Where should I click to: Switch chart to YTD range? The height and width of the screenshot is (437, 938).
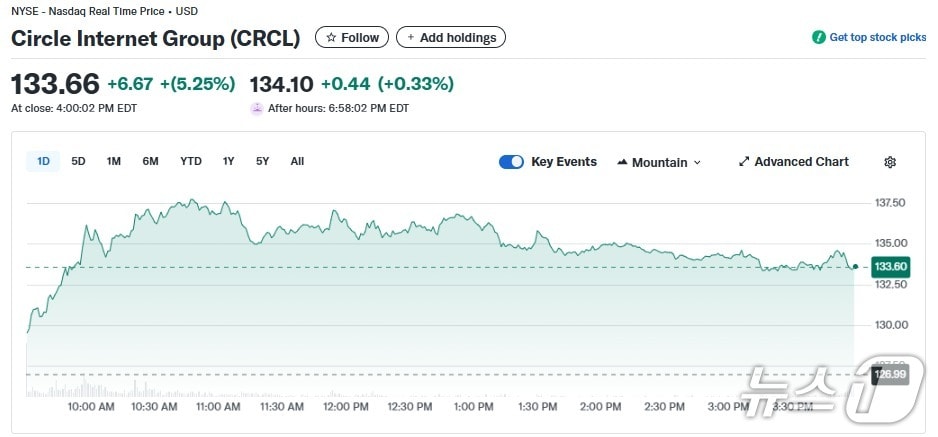pos(190,161)
